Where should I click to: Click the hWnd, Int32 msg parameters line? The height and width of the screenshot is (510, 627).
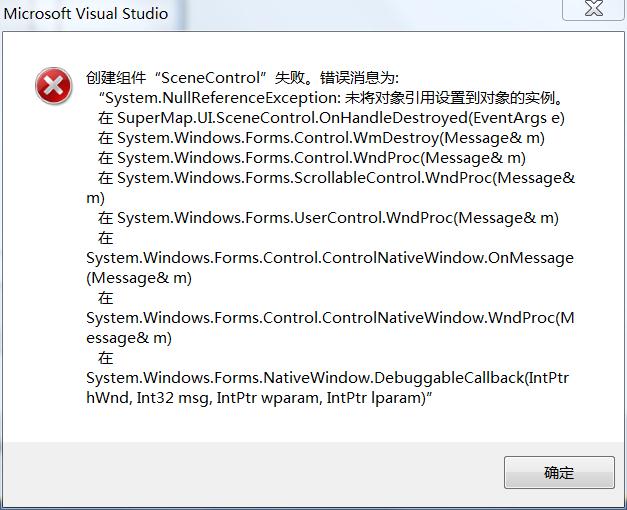260,398
